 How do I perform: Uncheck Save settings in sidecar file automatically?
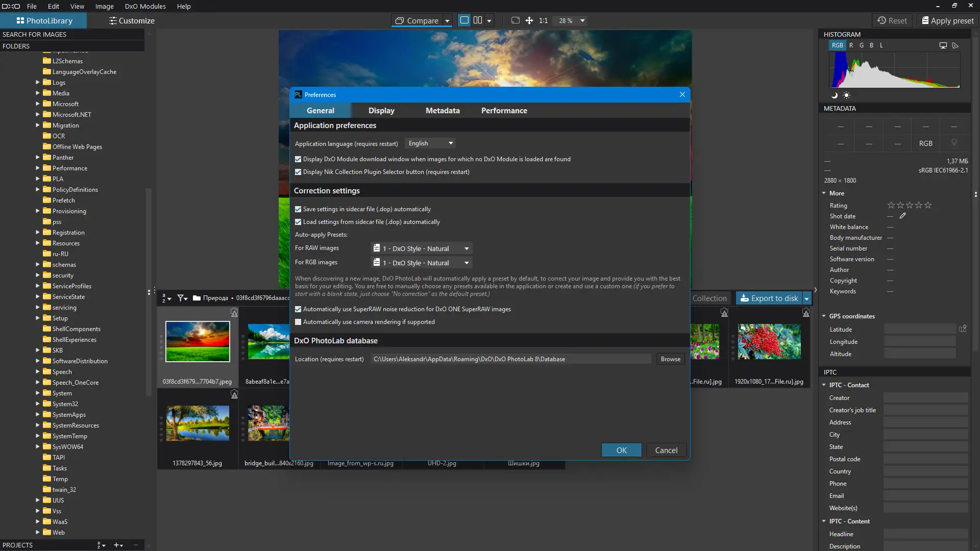[298, 209]
